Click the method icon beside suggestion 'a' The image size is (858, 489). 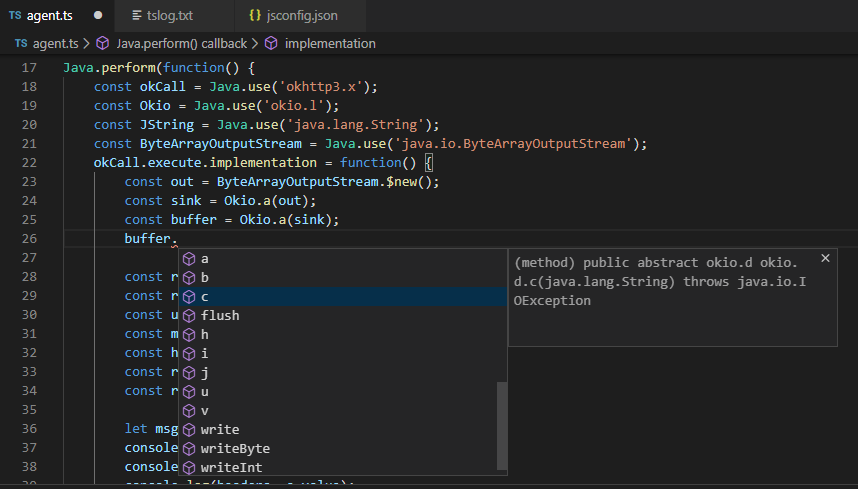189,259
